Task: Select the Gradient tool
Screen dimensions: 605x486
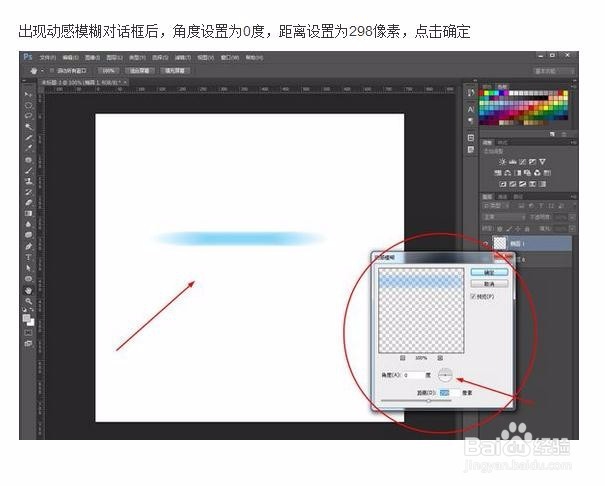Action: [28, 213]
